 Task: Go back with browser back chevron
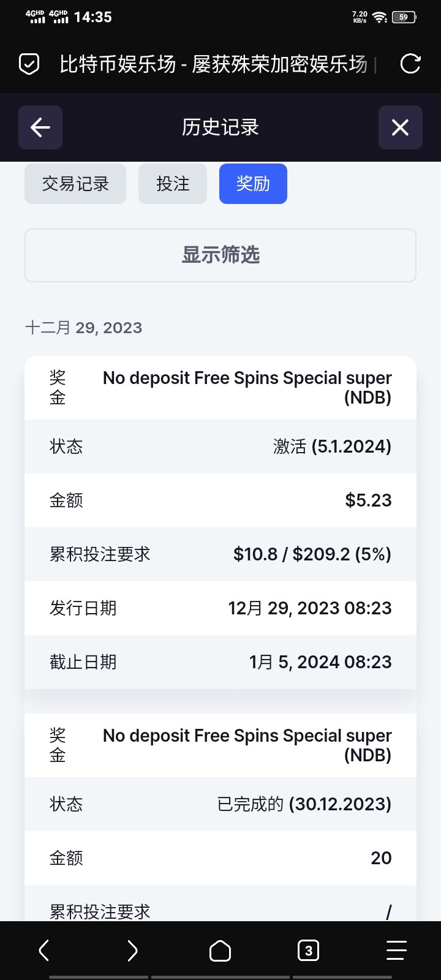point(44,951)
